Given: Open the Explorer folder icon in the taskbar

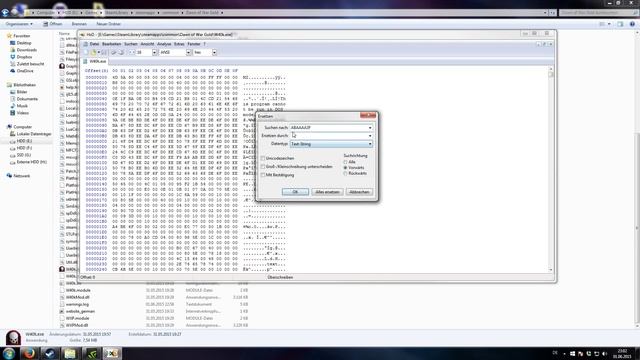Looking at the screenshot, I should (x=71, y=353).
